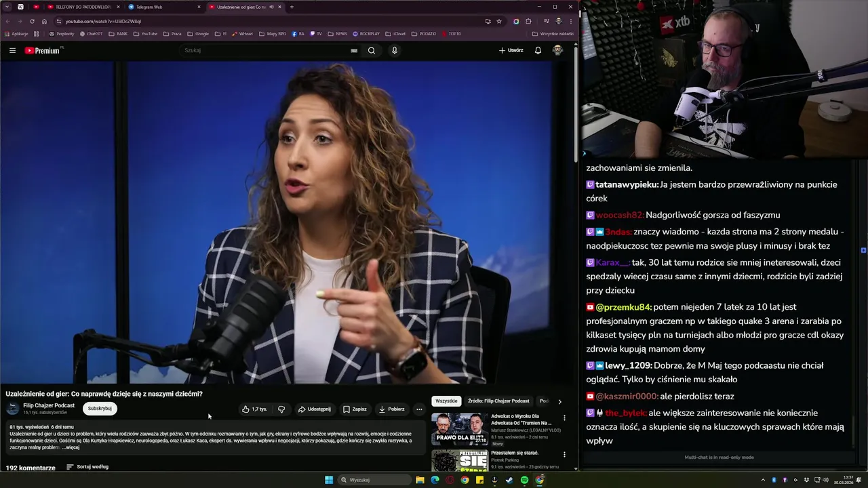This screenshot has height=488, width=868.
Task: Open Filip Chajzer Podcast channel link
Action: [49, 405]
